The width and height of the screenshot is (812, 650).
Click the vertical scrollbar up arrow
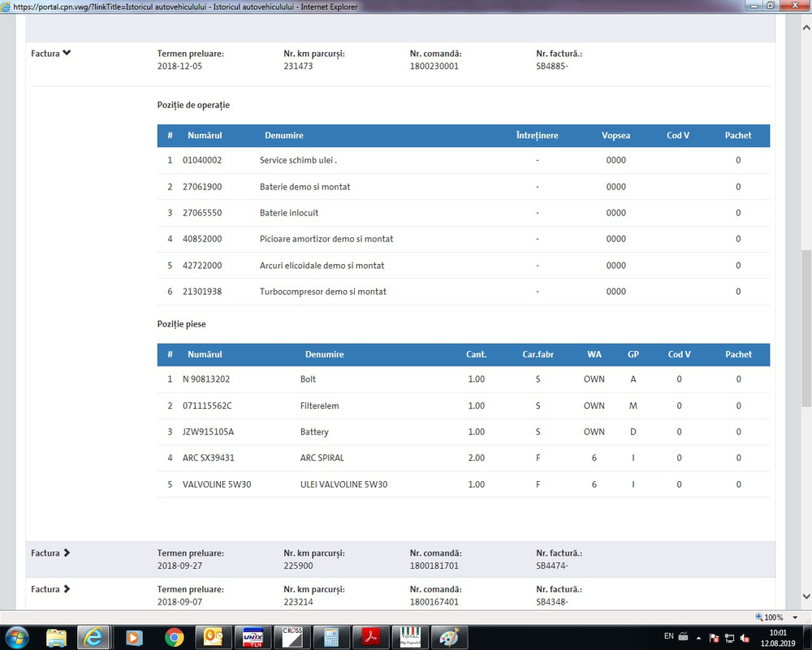click(x=806, y=28)
